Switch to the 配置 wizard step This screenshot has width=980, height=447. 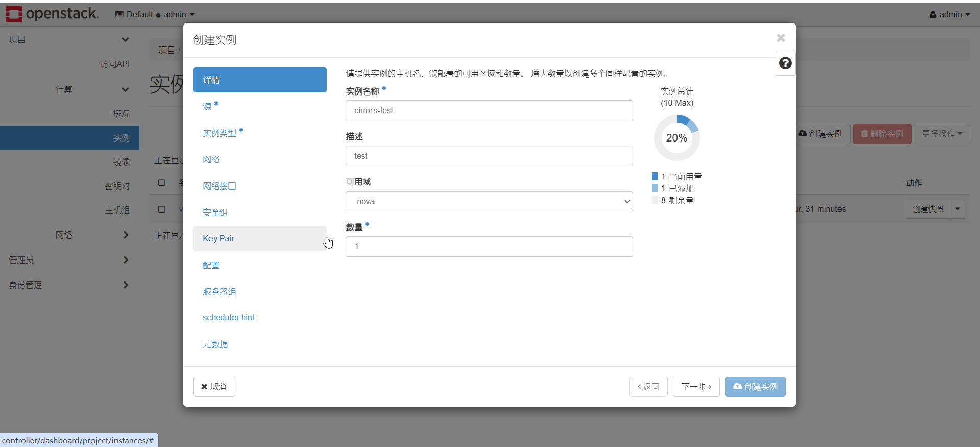[260, 265]
